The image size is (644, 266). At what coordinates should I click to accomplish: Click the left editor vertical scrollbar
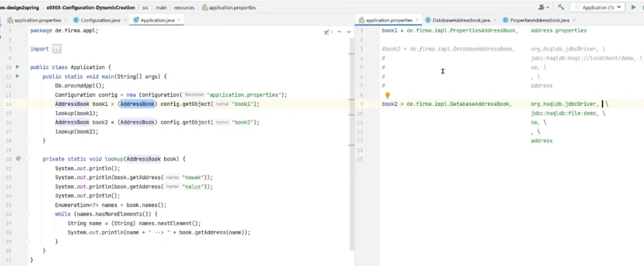(x=351, y=144)
